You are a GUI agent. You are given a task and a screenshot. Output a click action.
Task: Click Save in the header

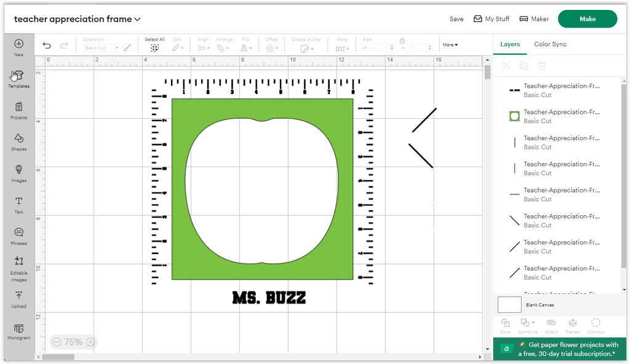click(456, 19)
